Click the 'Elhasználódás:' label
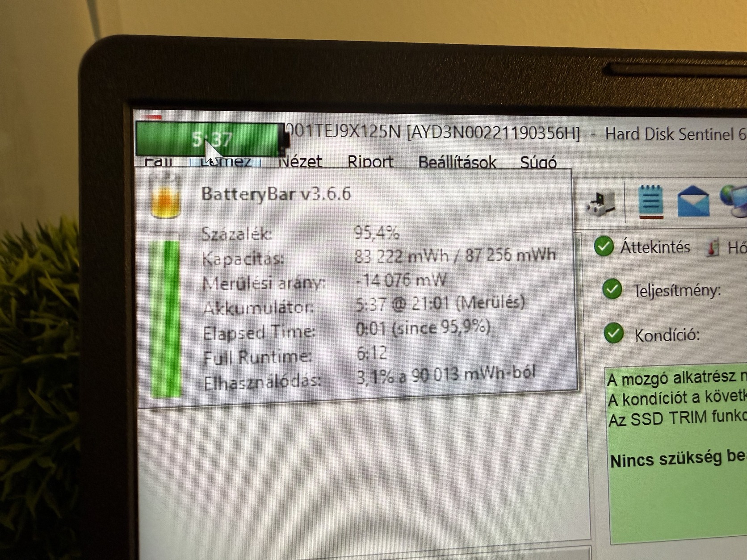747x560 pixels. (x=262, y=382)
